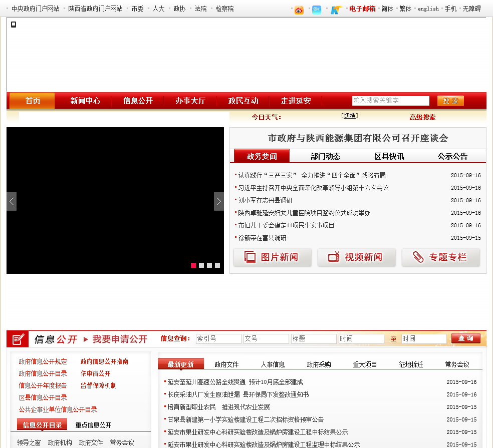Focus the 索引号 input field
Viewport: 493px width, 448px height.
pyautogui.click(x=218, y=339)
